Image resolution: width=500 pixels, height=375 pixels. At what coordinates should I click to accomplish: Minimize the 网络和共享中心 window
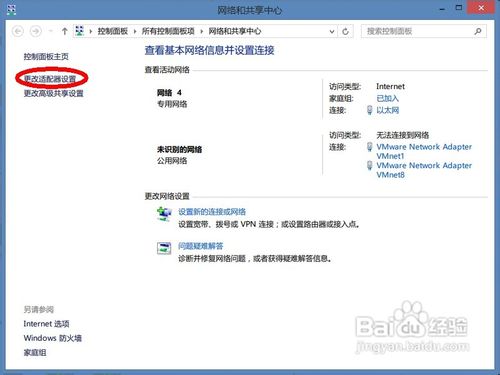pos(442,8)
